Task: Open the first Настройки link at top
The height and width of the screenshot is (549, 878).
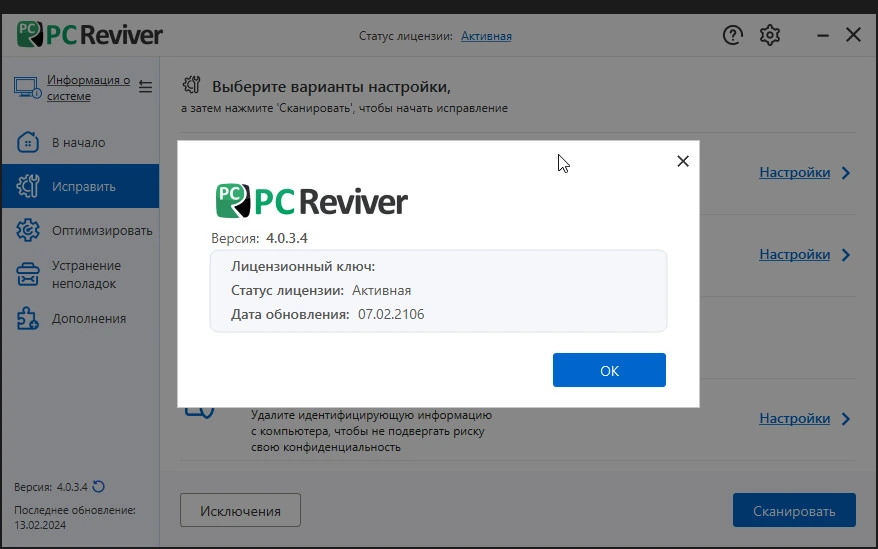Action: (x=795, y=173)
